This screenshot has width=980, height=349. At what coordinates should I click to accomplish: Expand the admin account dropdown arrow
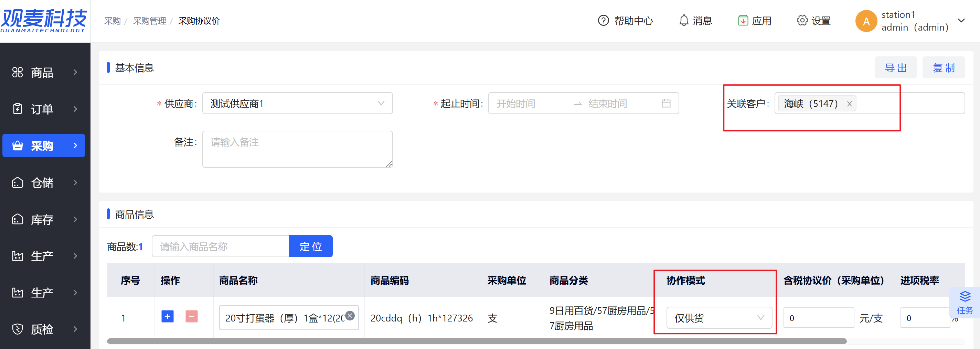coord(961,21)
